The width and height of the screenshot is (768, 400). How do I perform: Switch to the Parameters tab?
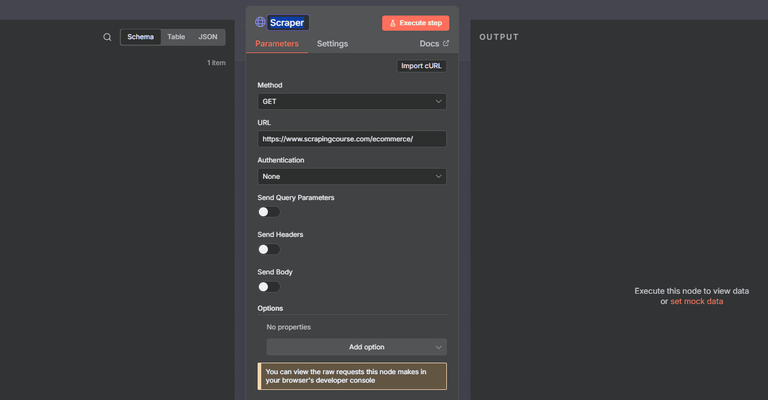point(277,44)
